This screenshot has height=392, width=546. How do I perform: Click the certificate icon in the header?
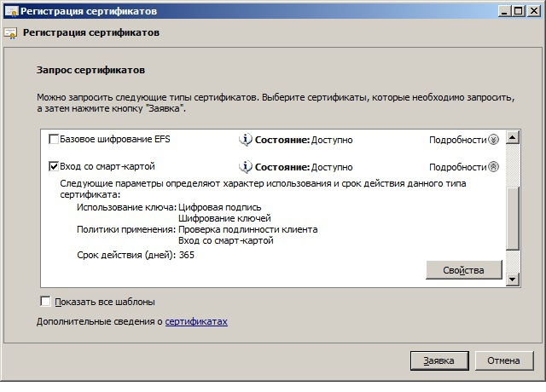[x=10, y=34]
